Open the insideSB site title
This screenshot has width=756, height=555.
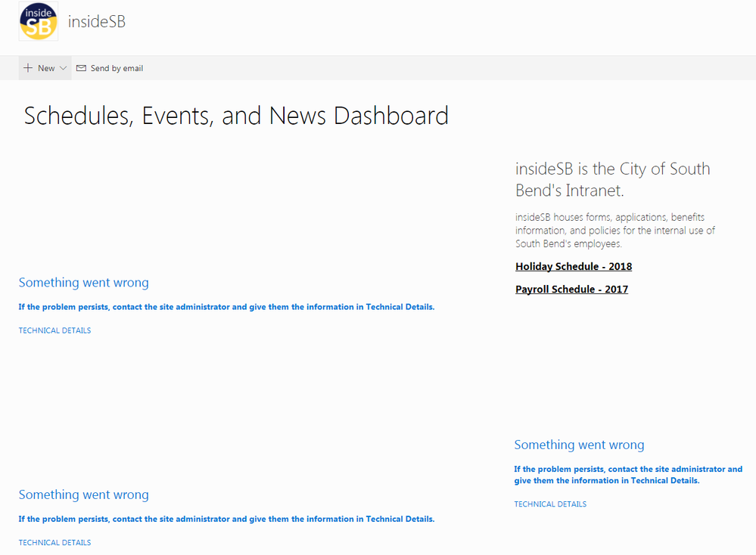point(97,22)
